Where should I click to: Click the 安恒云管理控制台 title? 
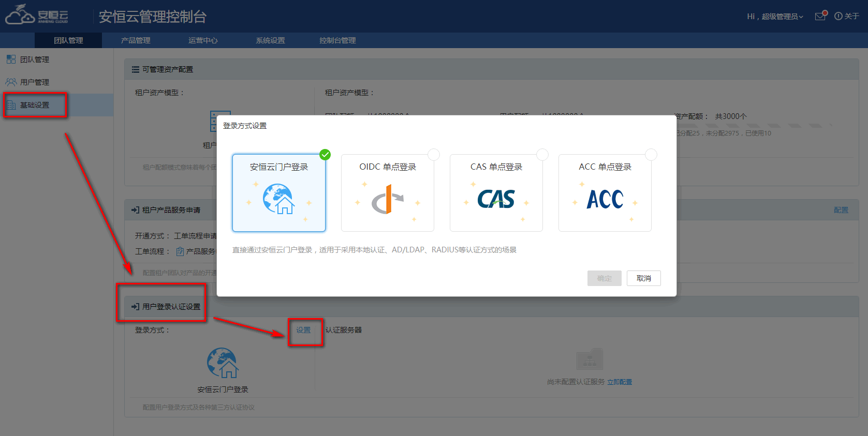click(x=153, y=17)
